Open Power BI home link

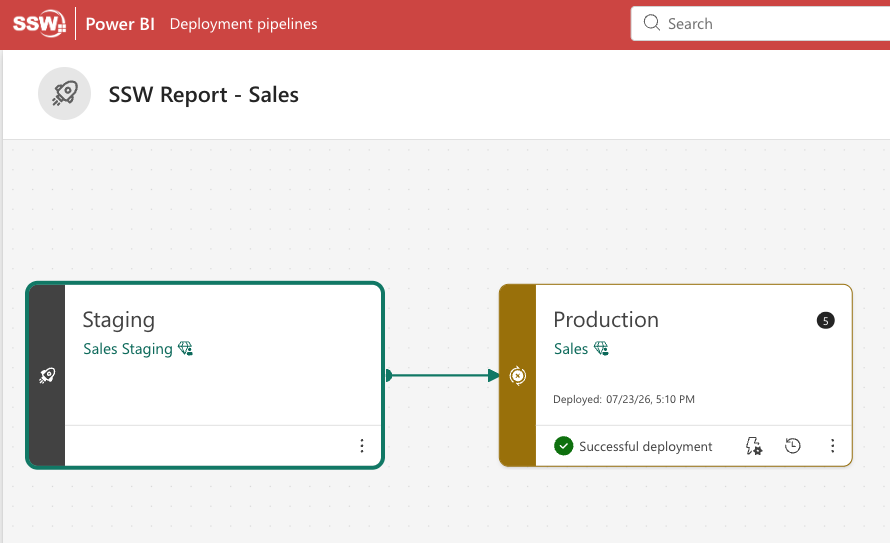tap(120, 24)
